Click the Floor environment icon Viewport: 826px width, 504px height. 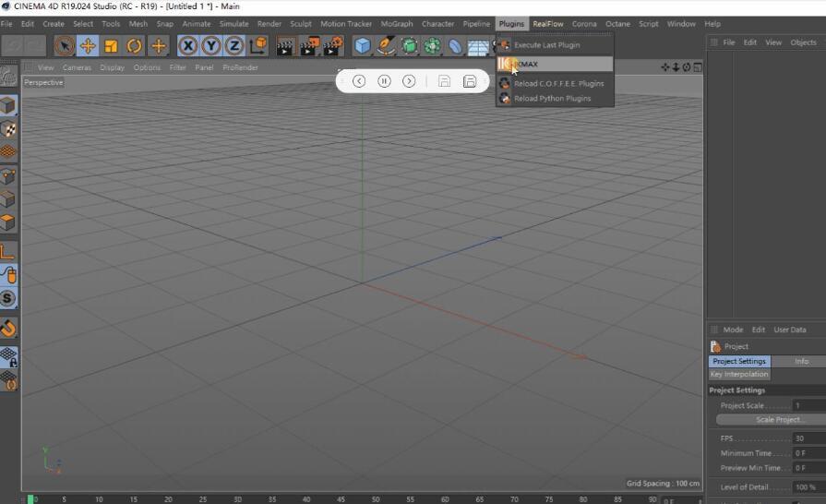click(478, 47)
